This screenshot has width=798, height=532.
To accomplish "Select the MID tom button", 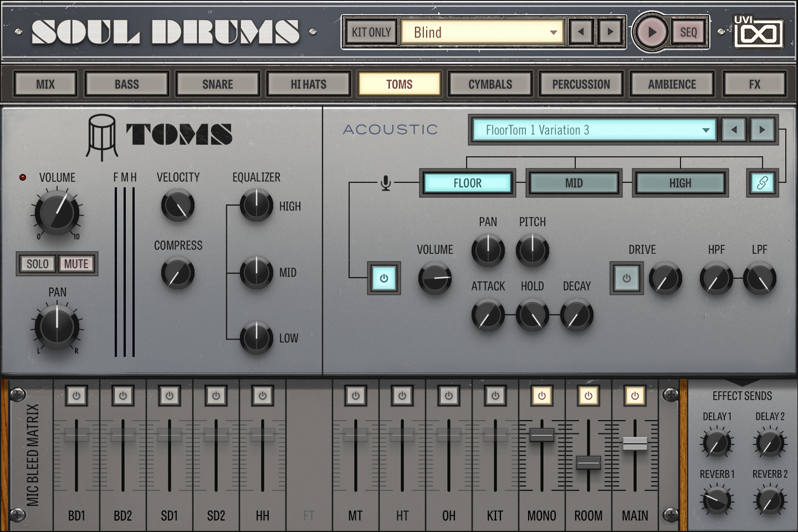I will click(574, 183).
